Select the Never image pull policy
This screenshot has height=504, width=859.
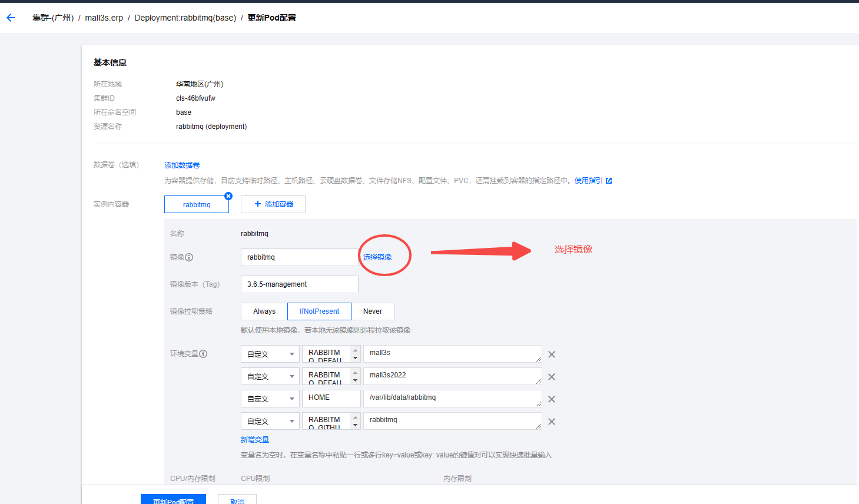[x=373, y=311]
